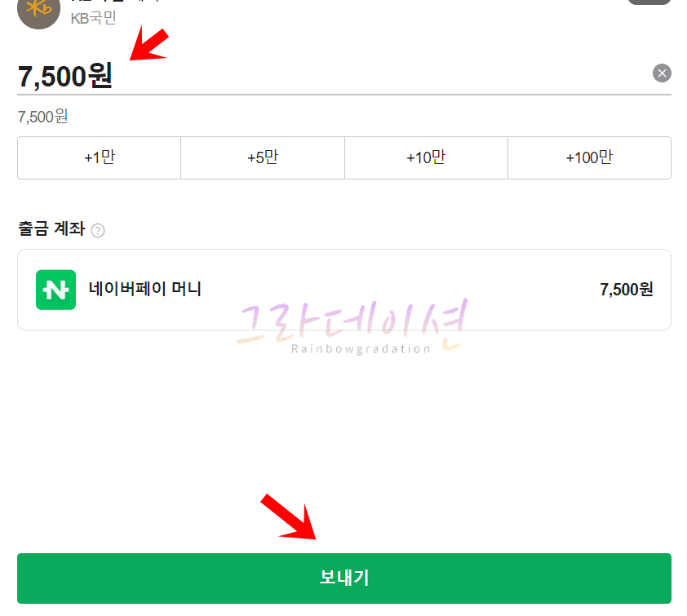Viewport: 687px width, 616px height.
Task: Click the Rainbowgradation watermark text
Action: pos(361,348)
